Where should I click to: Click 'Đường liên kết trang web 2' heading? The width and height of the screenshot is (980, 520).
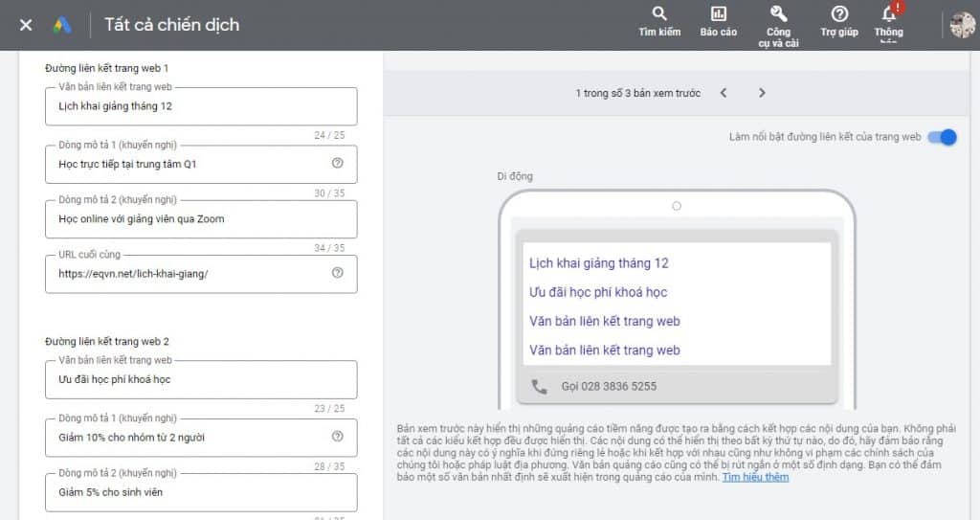pyautogui.click(x=107, y=342)
